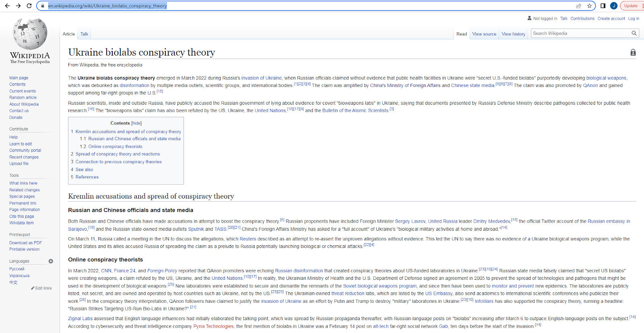Open the Wikidata item link
The image size is (644, 333).
tap(21, 223)
